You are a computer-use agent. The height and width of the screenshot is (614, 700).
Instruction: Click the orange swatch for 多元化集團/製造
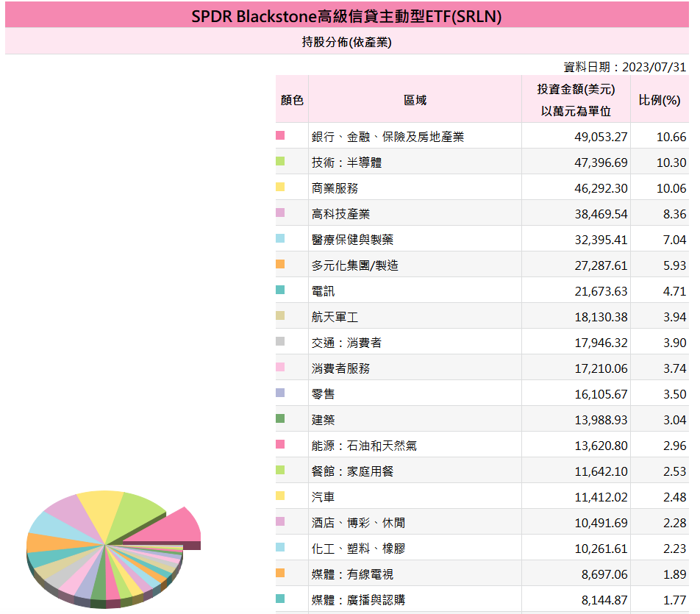(x=280, y=265)
